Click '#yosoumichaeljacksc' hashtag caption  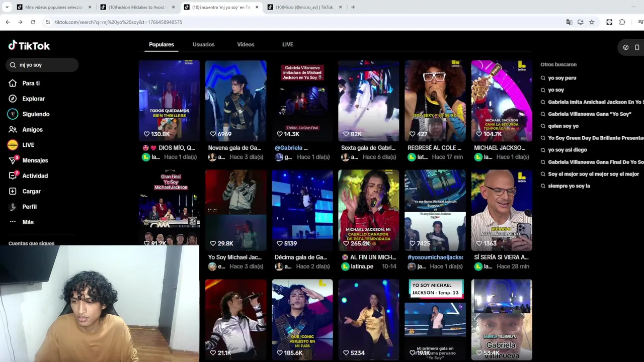[x=435, y=257]
